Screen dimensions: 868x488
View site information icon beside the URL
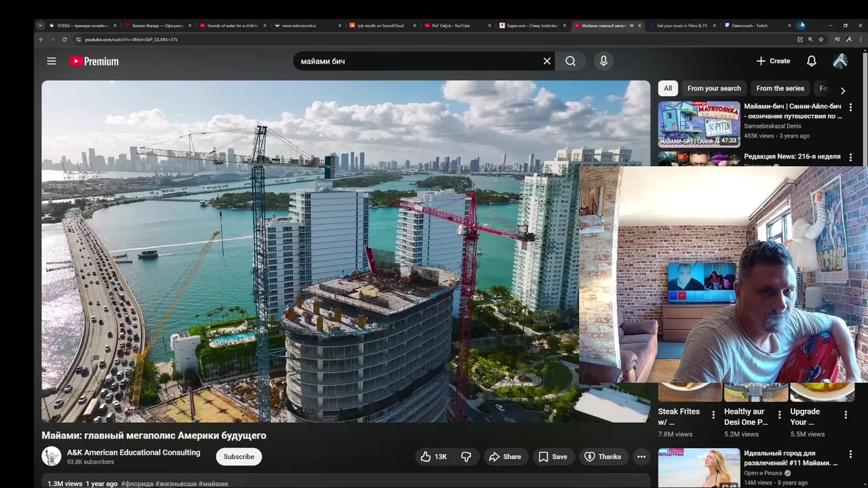78,39
